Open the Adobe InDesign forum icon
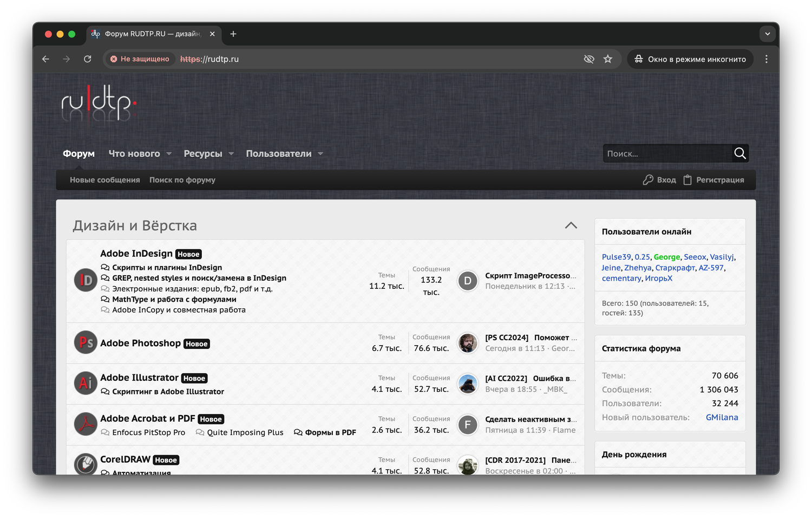Screen dimensions: 812x518 [x=86, y=280]
